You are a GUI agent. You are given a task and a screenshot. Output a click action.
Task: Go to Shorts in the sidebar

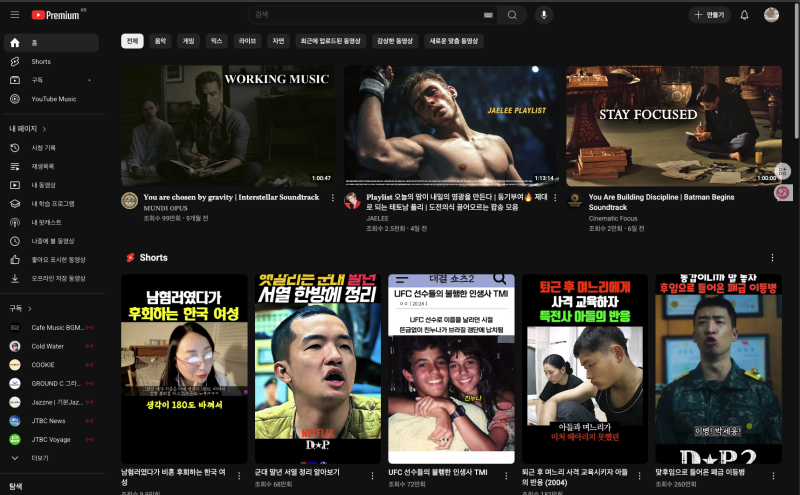pyautogui.click(x=41, y=62)
